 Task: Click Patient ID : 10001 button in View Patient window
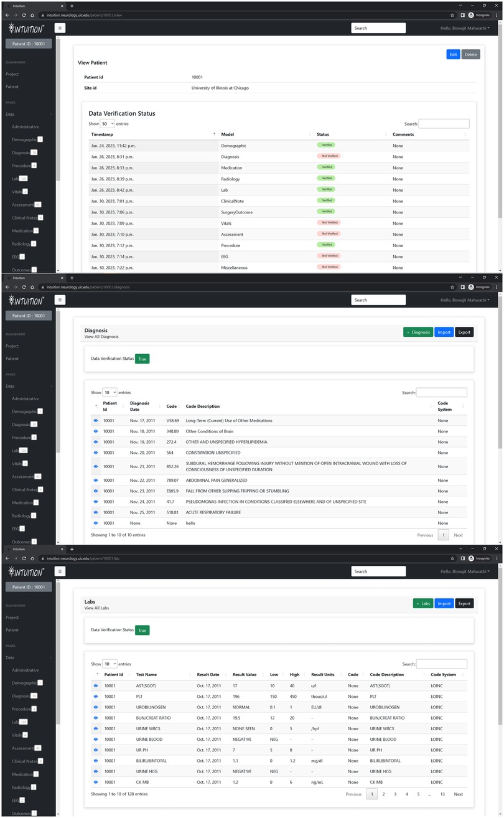(29, 44)
